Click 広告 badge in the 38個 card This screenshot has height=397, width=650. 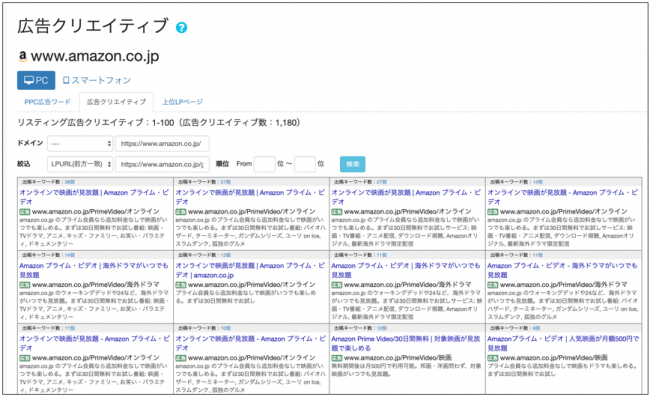(24, 212)
